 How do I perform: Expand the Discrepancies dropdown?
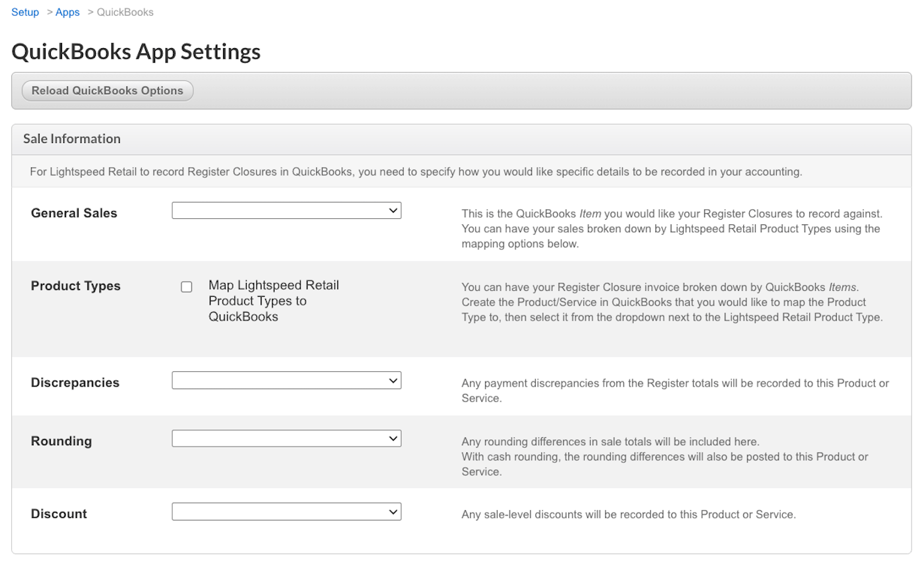[286, 381]
